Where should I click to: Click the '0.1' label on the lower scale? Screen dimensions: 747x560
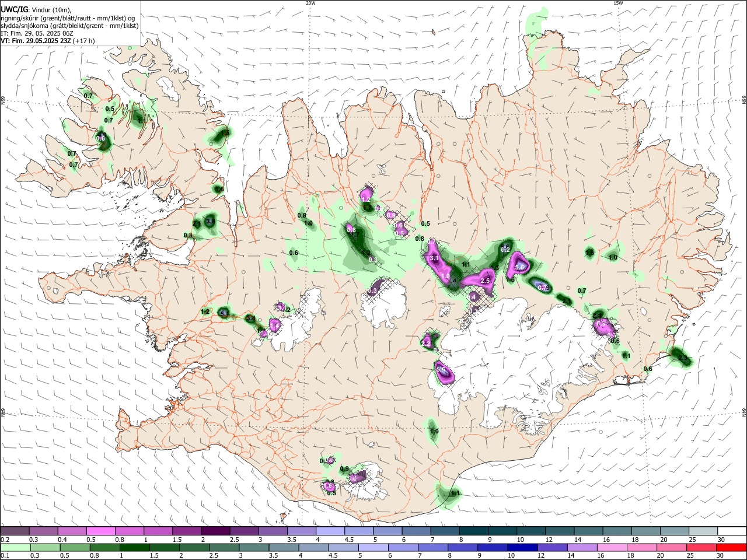click(5, 556)
